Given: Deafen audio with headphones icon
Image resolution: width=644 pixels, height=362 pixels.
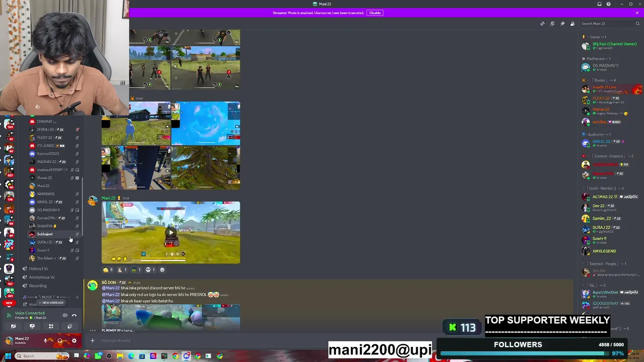Looking at the screenshot, I should tap(60, 341).
